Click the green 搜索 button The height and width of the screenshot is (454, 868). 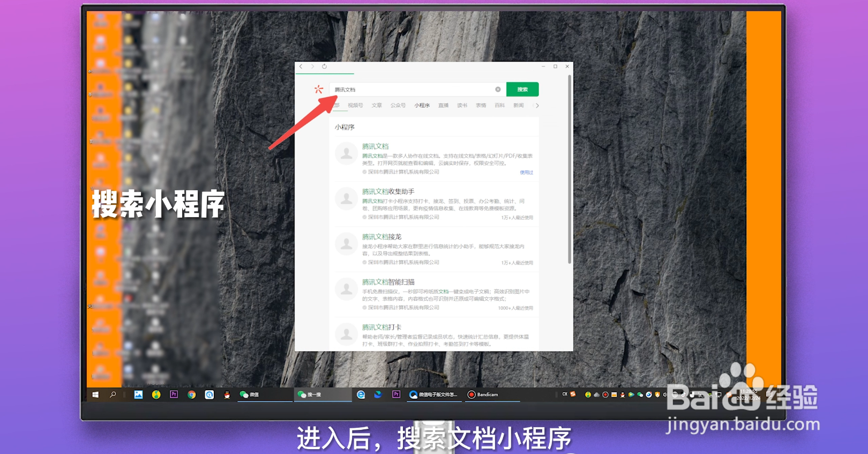522,90
